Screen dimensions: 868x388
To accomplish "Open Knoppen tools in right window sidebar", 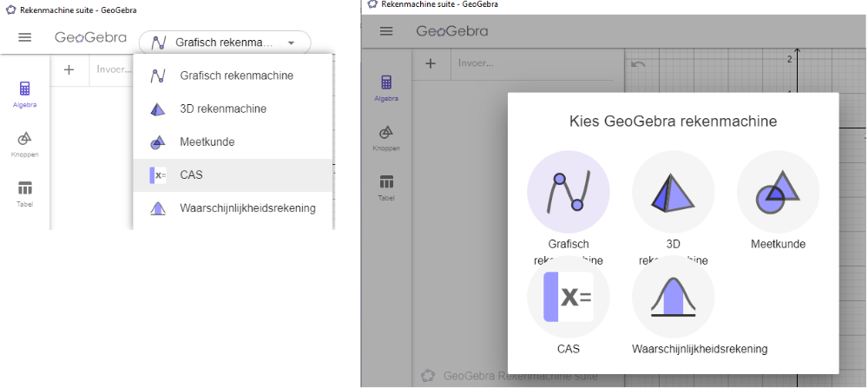I will (386, 138).
